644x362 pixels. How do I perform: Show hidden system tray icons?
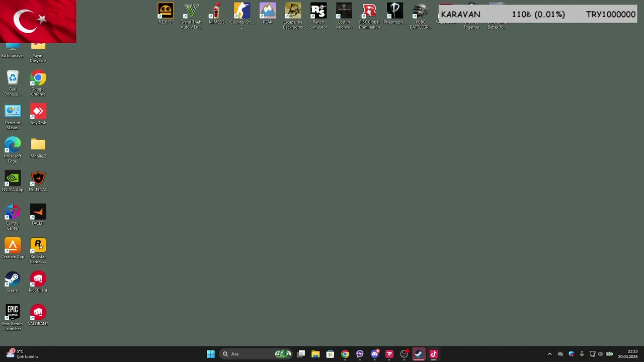[x=549, y=354]
